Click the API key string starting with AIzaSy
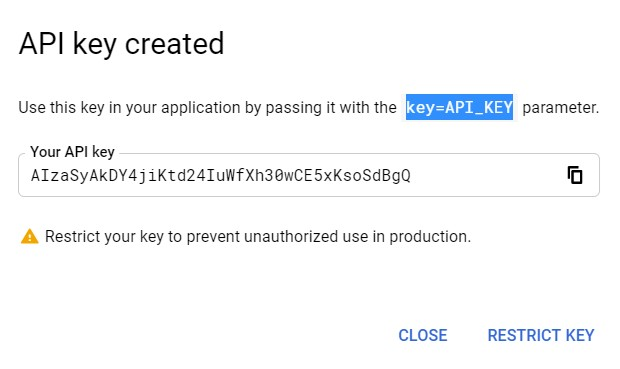This screenshot has width=620, height=369. coord(221,176)
